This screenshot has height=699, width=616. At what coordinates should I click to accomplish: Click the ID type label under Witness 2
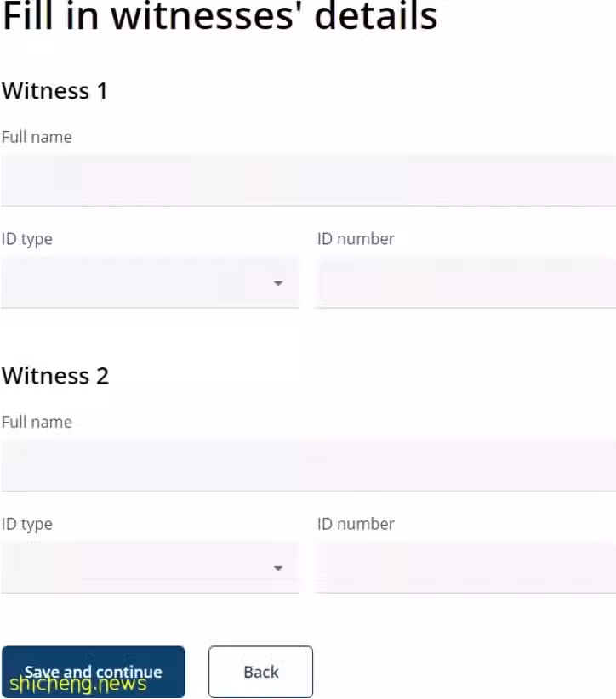[x=26, y=524]
